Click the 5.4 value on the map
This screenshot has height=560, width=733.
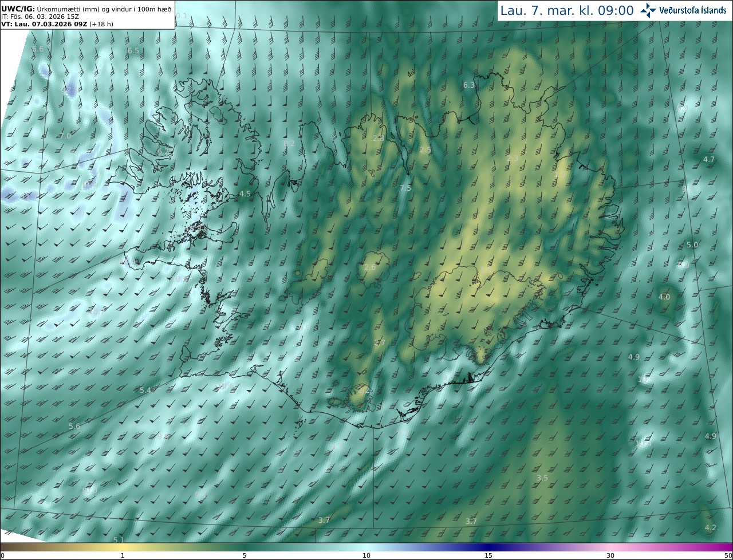coord(145,391)
